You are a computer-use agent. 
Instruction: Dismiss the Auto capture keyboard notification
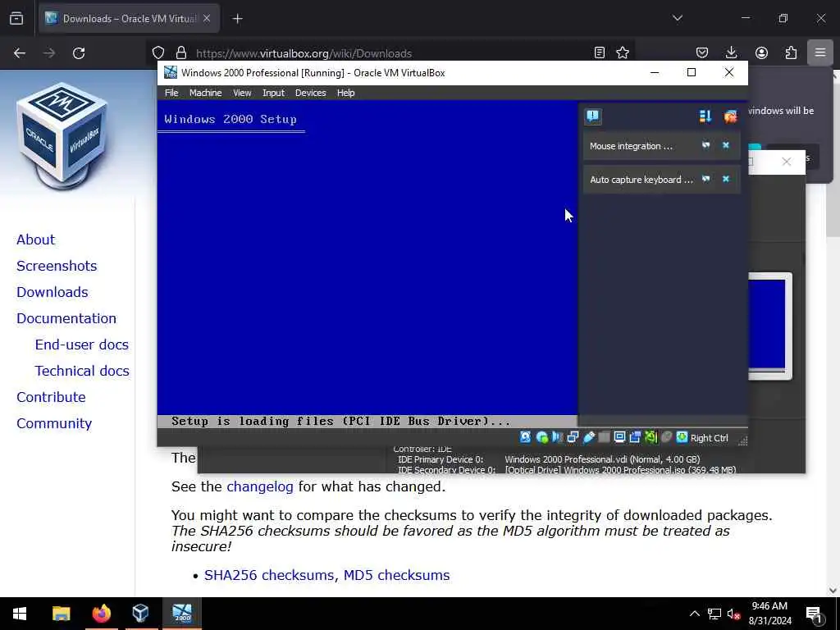726,179
